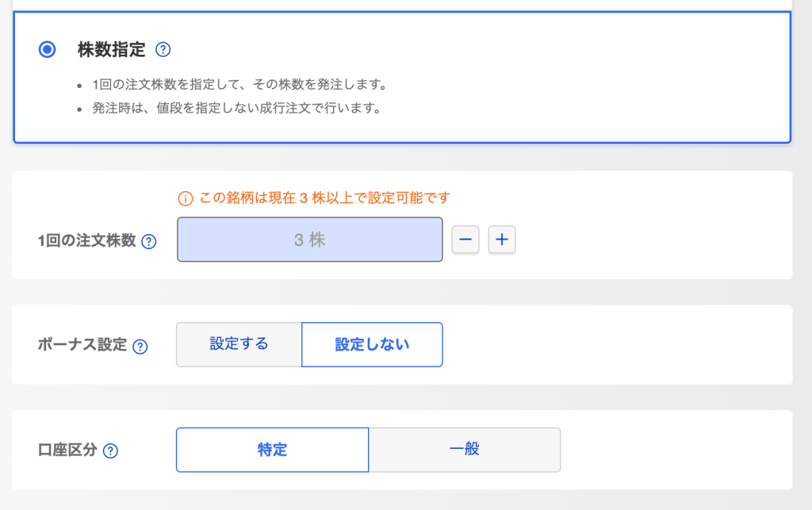This screenshot has width=812, height=510.
Task: Click the 成行注文 description bullet text
Action: (x=236, y=108)
